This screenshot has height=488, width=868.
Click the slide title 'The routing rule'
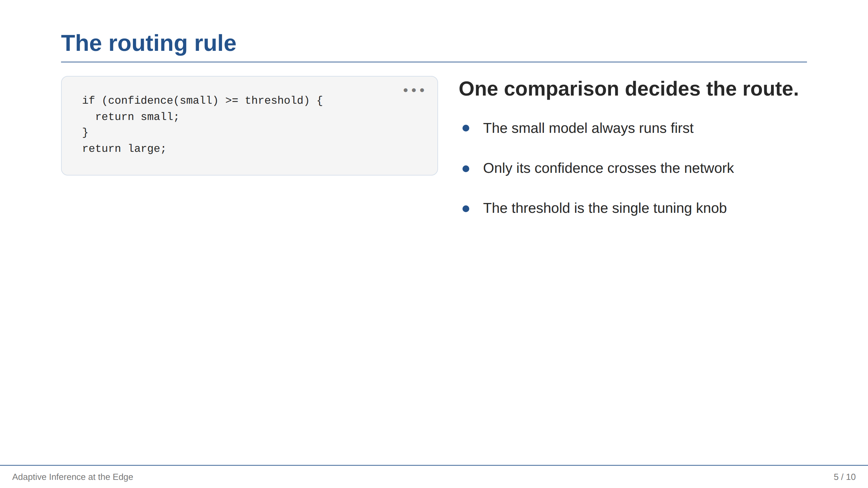[149, 43]
